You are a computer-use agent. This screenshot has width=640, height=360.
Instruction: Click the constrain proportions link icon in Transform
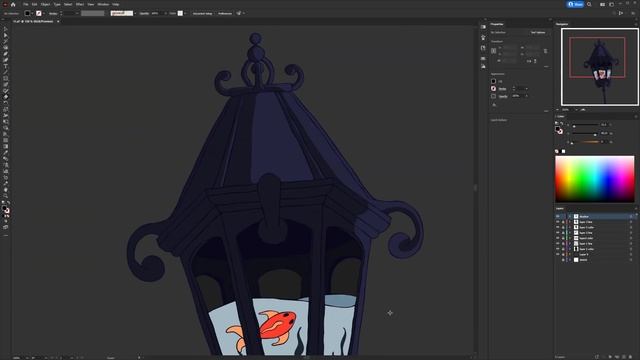546,51
